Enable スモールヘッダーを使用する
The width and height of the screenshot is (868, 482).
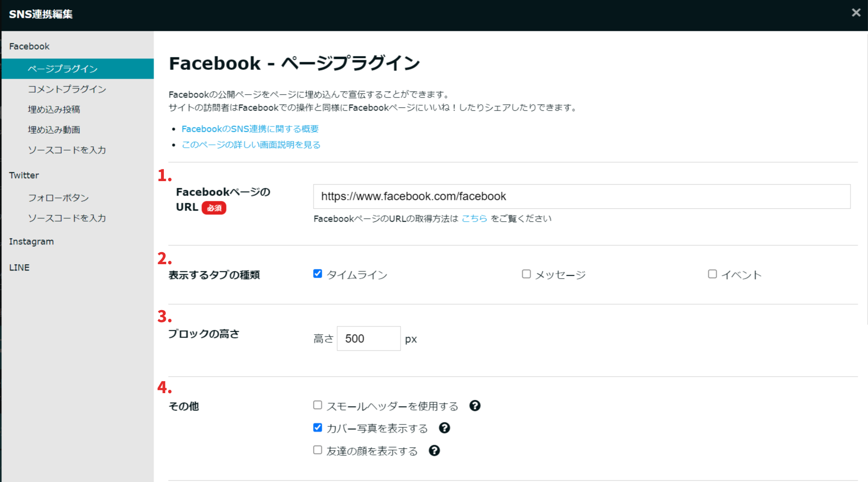[x=317, y=405]
